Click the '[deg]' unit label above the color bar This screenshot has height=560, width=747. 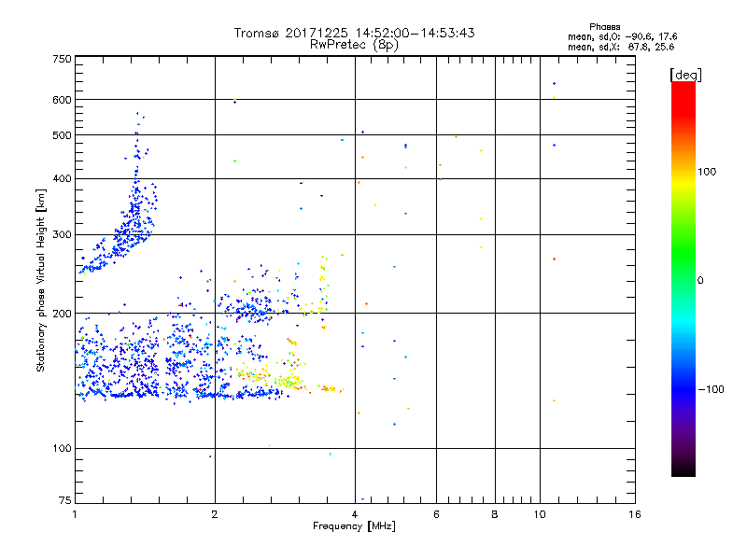point(685,75)
